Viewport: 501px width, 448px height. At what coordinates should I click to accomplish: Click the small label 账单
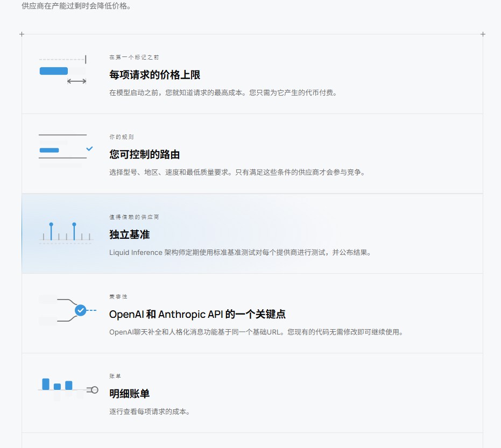115,376
